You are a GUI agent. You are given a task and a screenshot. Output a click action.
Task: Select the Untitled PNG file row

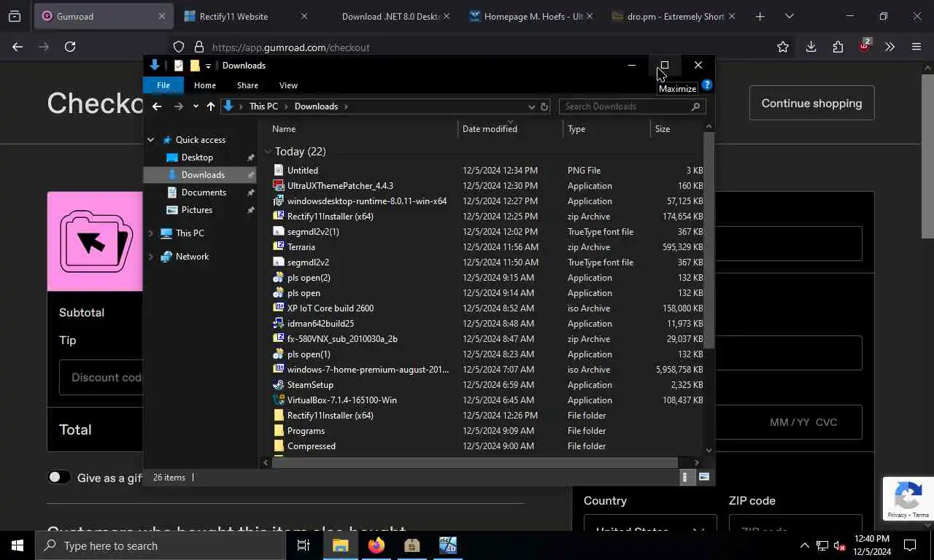pyautogui.click(x=486, y=171)
